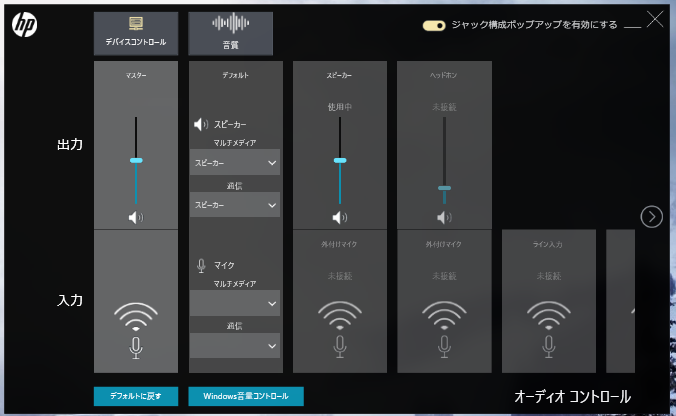The image size is (676, 416).
Task: Click the ライン入力 microphone icon
Action: 548,346
